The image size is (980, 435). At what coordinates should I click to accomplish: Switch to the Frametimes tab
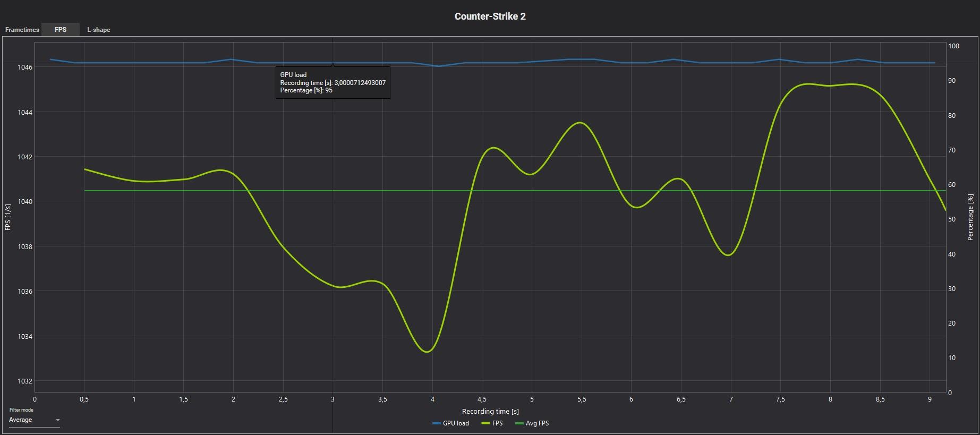22,30
